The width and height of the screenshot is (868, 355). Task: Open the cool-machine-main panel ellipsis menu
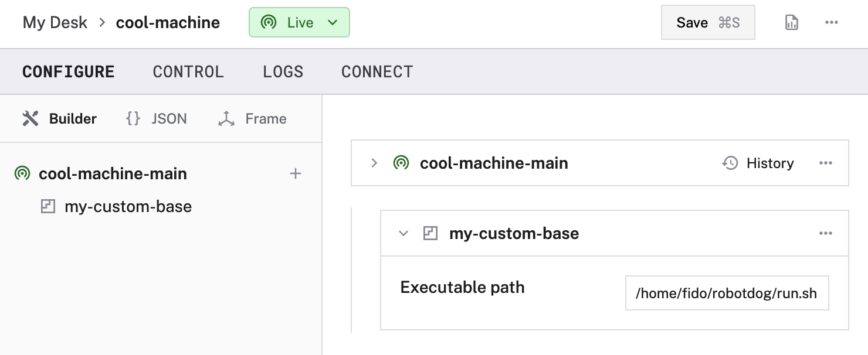click(826, 163)
